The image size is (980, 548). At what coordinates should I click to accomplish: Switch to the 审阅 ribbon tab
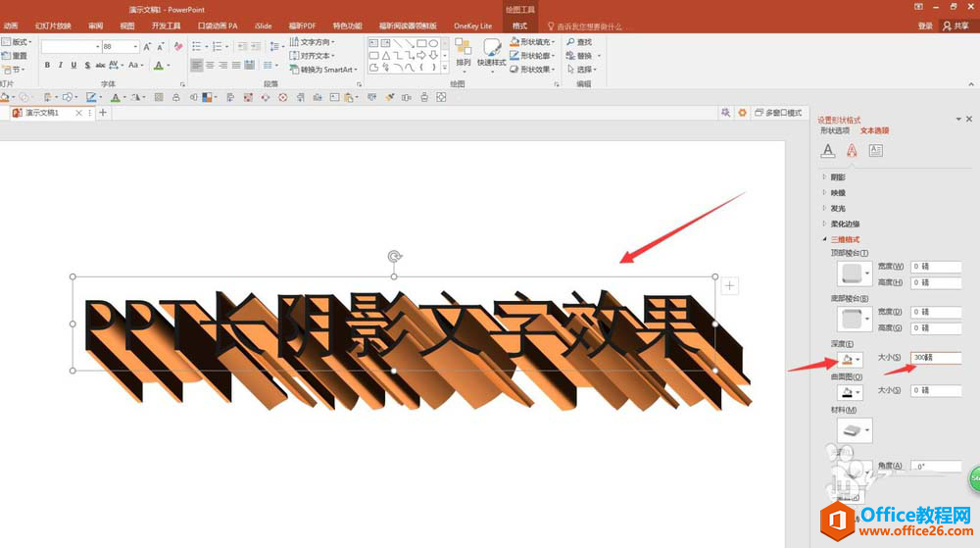pyautogui.click(x=95, y=25)
